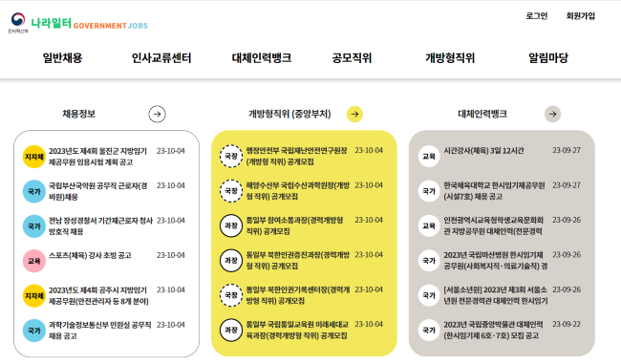
Task: Open the 인사교류센터 menu
Action: click(161, 58)
